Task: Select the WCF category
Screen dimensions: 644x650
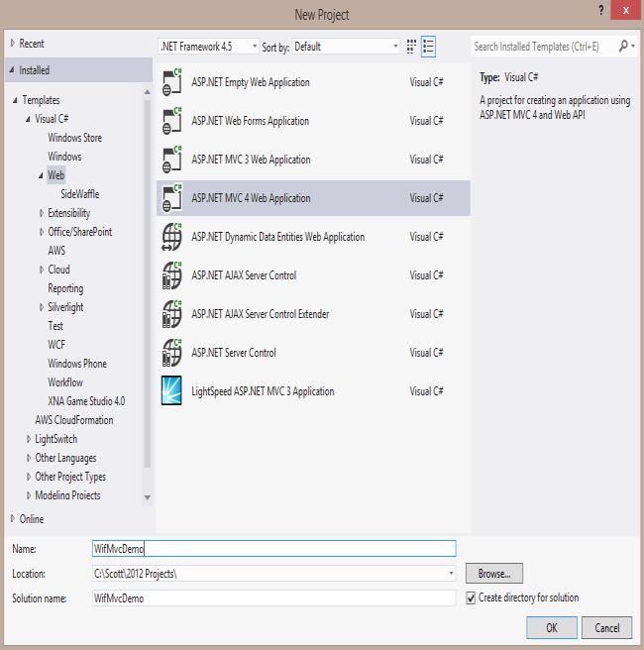Action: [x=56, y=345]
